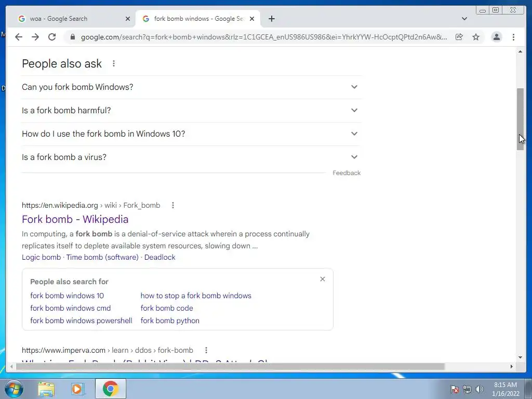
Task: Send feedback via the Feedback link
Action: click(x=347, y=173)
